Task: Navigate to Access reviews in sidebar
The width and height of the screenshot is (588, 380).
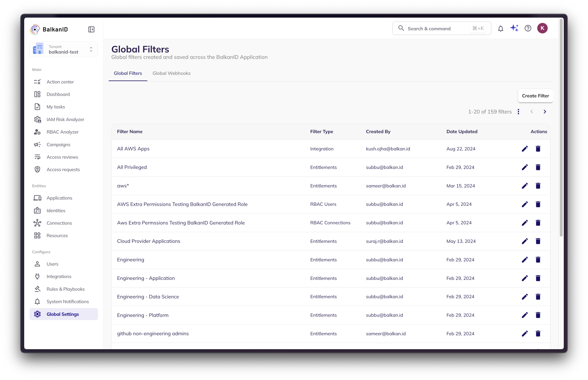Action: pos(62,157)
